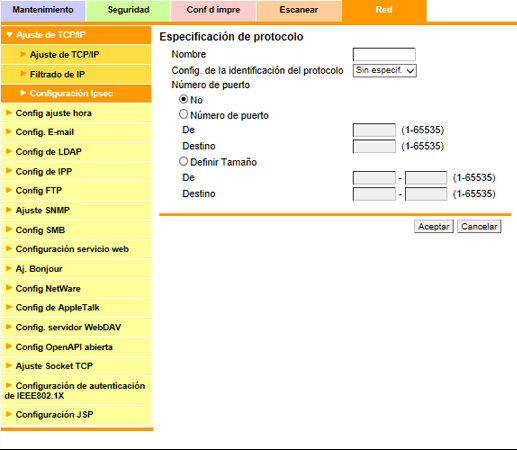Open Configuración JSP menu item

click(x=76, y=415)
